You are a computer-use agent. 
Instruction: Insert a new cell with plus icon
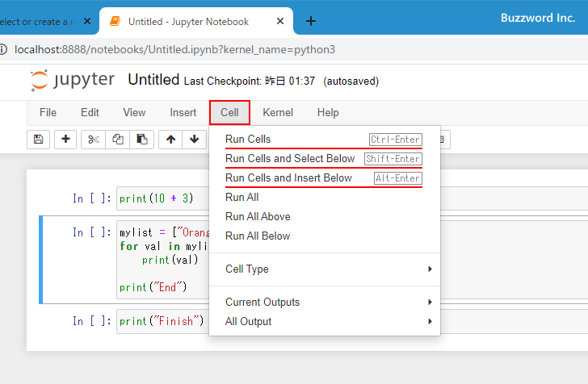click(65, 140)
